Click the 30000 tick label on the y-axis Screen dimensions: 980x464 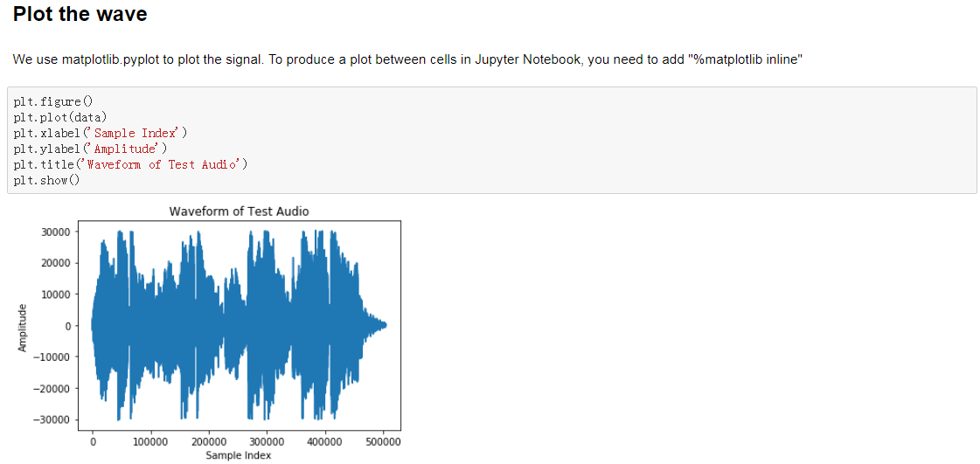(x=56, y=232)
